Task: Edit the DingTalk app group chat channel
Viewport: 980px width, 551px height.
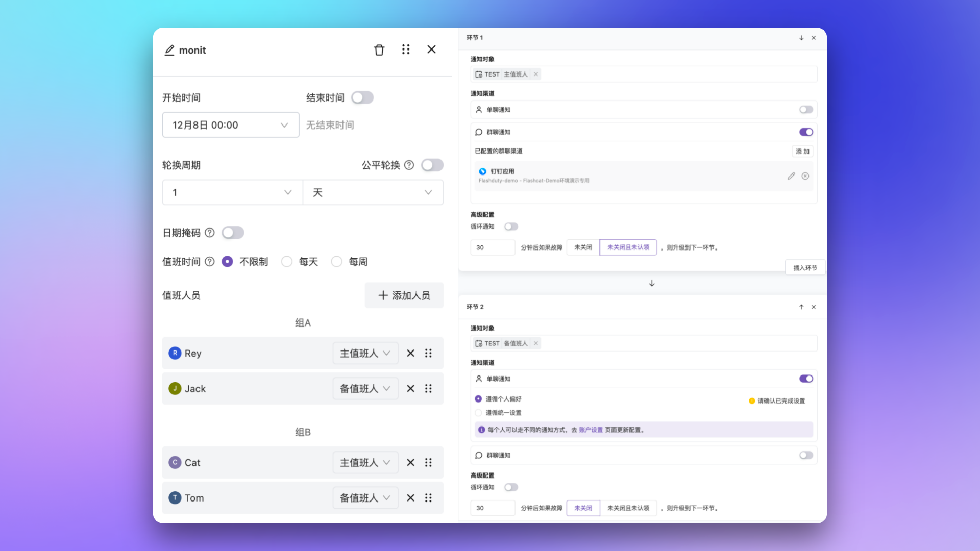Action: (x=791, y=176)
